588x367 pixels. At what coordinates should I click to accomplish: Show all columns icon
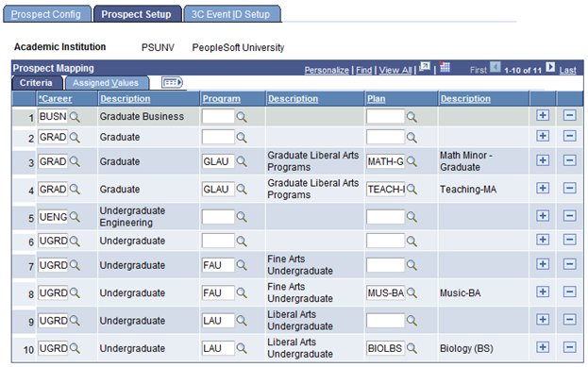(172, 82)
